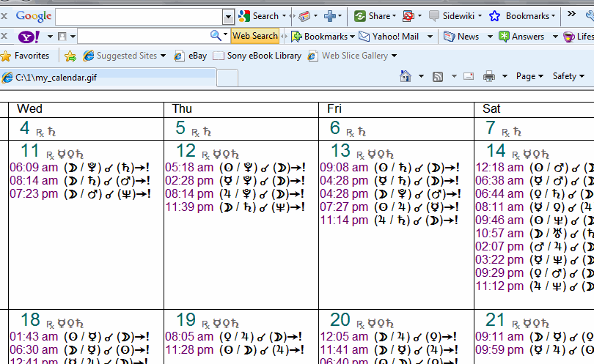Image resolution: width=594 pixels, height=364 pixels.
Task: Select the my_calendar.gif tab
Action: pos(108,77)
